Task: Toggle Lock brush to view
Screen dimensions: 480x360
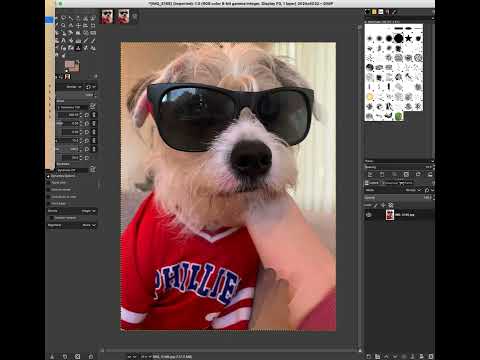Action: click(49, 197)
